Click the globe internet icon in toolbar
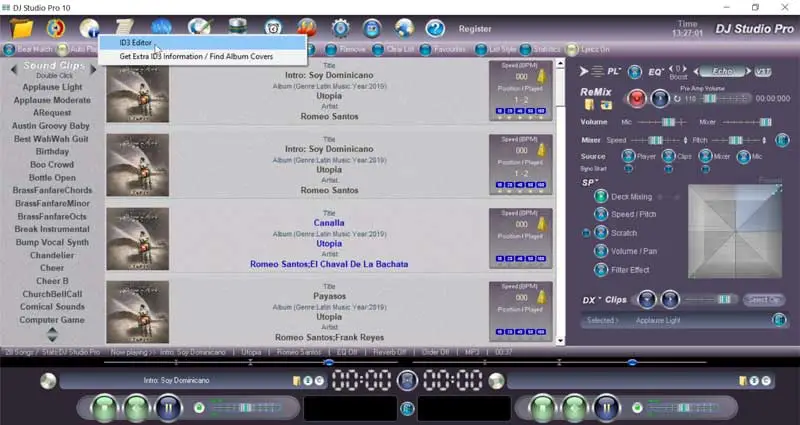The width and height of the screenshot is (800, 425). (404, 29)
